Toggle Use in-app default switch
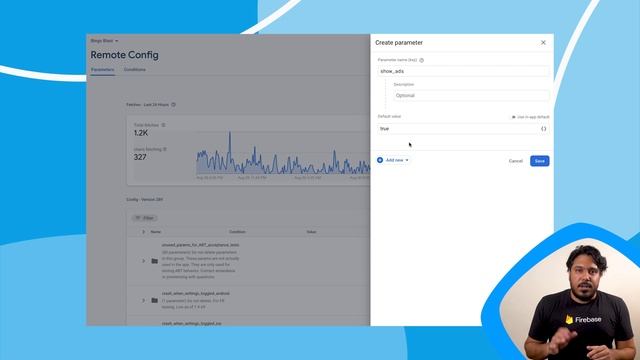The height and width of the screenshot is (360, 640). pyautogui.click(x=513, y=117)
